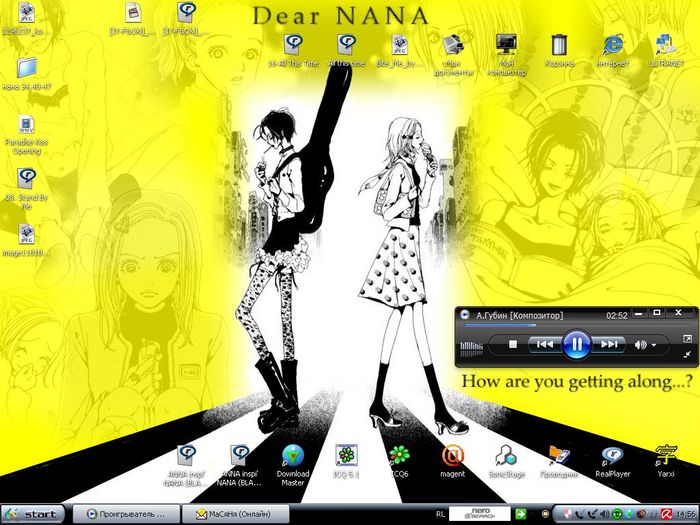This screenshot has height=525, width=700.
Task: Click the Avira red umbrella tray icon
Action: (x=667, y=515)
